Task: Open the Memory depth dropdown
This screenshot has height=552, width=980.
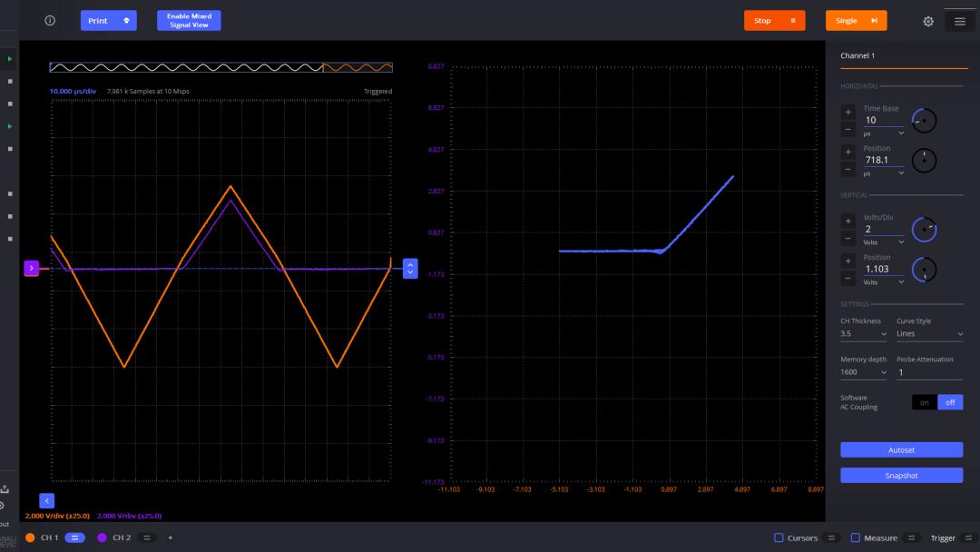Action: click(864, 372)
